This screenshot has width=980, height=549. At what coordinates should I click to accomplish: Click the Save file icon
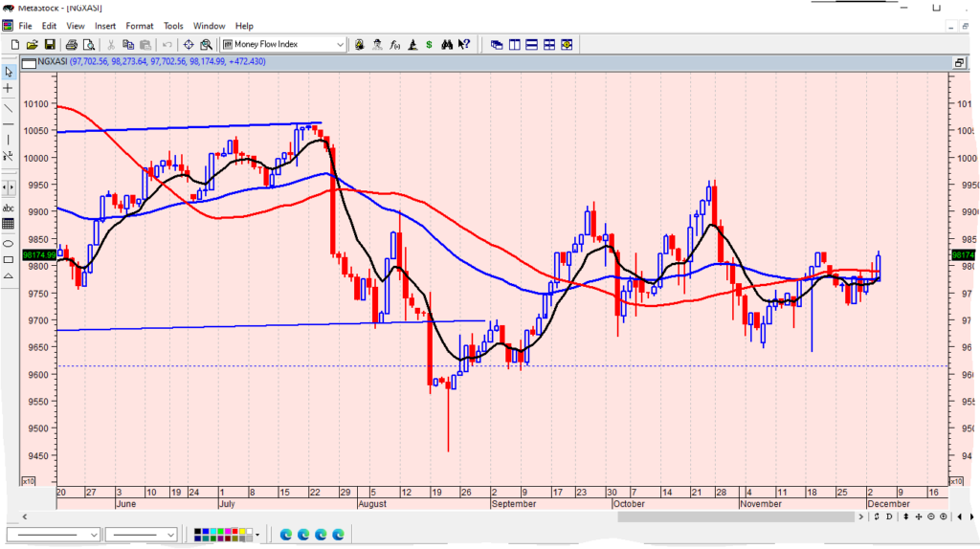pos(50,44)
